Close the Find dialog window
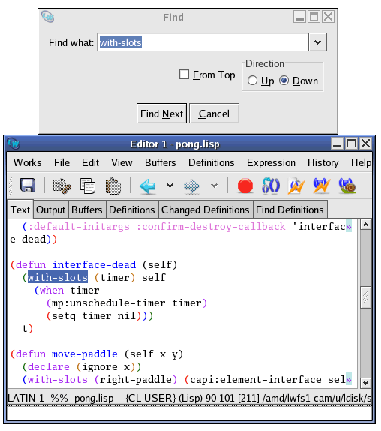Image resolution: width=381 pixels, height=431 pixels. 328,17
